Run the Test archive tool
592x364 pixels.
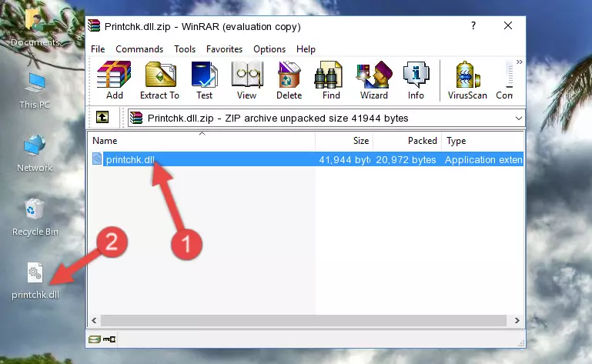(x=204, y=80)
